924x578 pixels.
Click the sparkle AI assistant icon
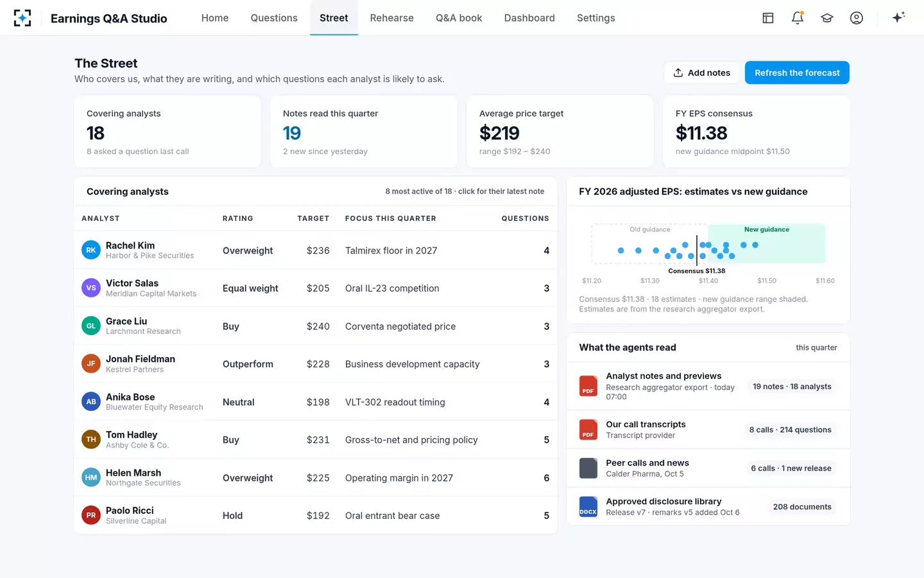click(898, 17)
